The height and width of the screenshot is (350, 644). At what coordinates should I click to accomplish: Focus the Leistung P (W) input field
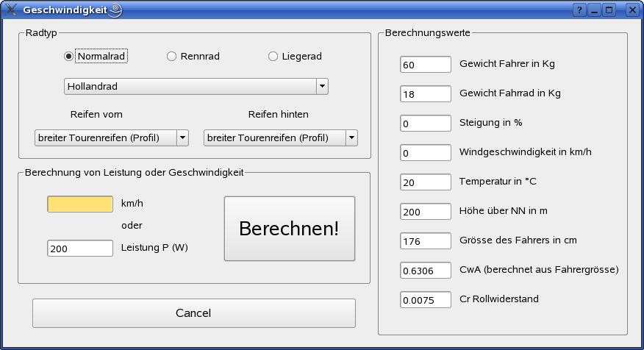point(80,249)
